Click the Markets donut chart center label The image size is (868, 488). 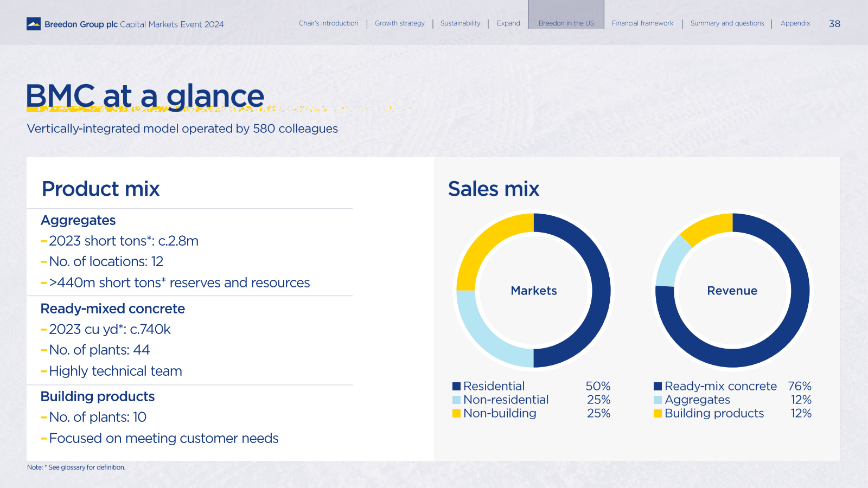pos(534,291)
